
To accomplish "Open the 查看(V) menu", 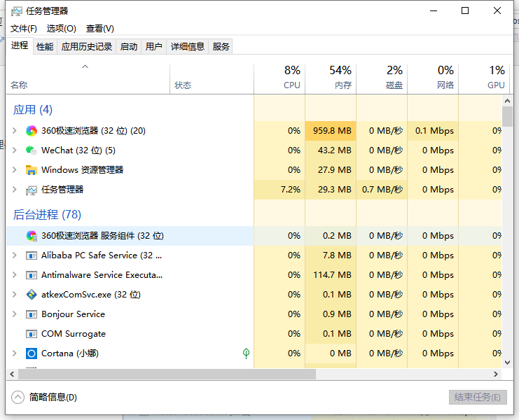I will pyautogui.click(x=100, y=29).
